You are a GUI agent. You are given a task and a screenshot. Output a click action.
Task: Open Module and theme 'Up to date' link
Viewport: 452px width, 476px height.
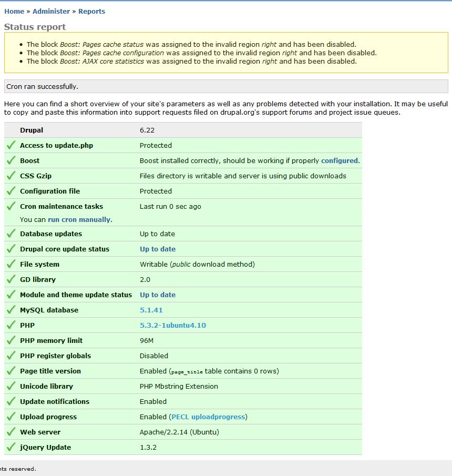[158, 295]
